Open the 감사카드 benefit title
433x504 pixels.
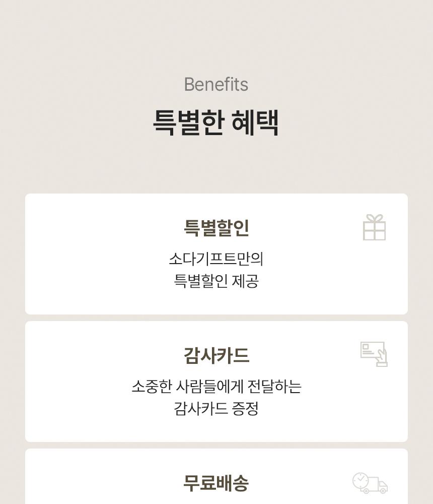click(216, 355)
